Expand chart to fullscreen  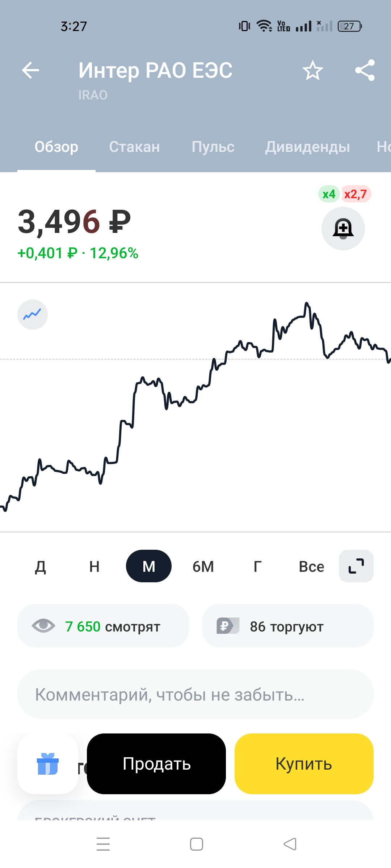(x=356, y=566)
